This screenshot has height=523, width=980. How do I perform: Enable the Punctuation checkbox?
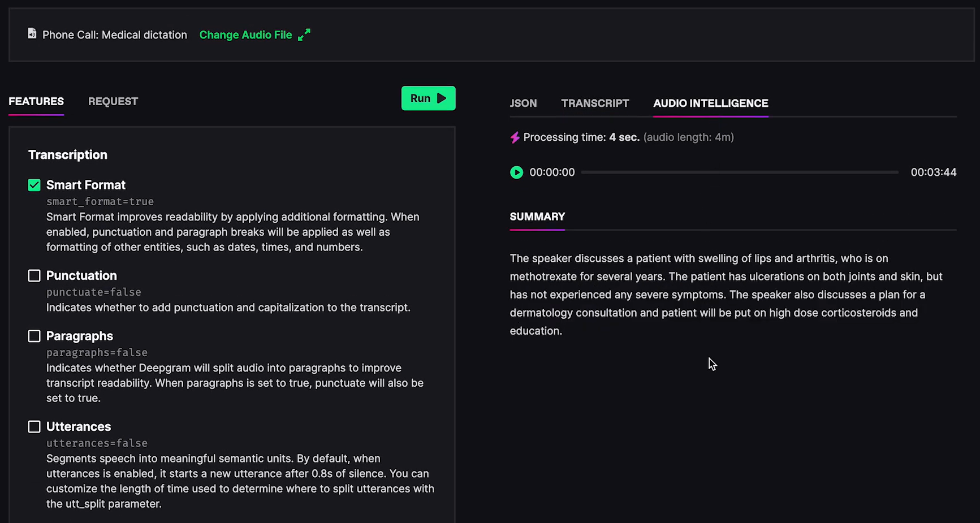(x=34, y=276)
